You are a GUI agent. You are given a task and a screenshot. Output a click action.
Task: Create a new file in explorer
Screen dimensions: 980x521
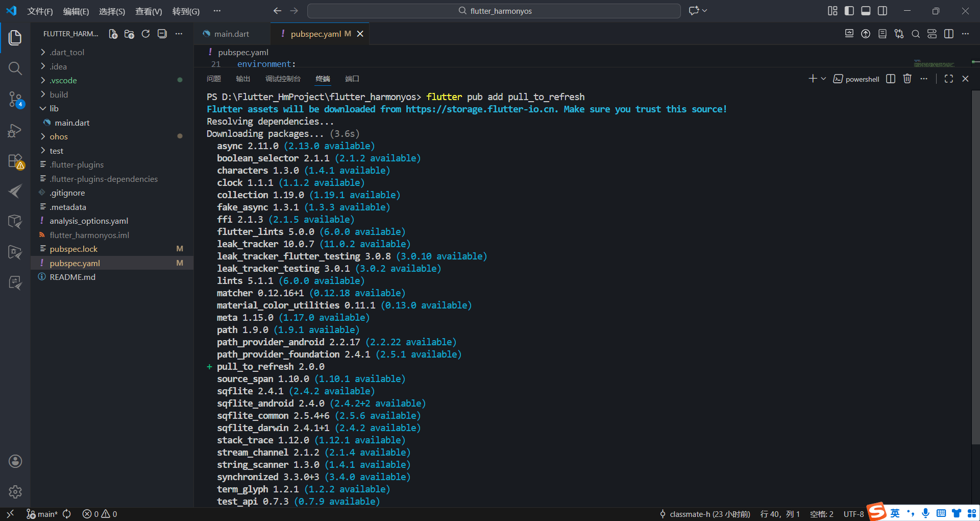click(x=113, y=34)
